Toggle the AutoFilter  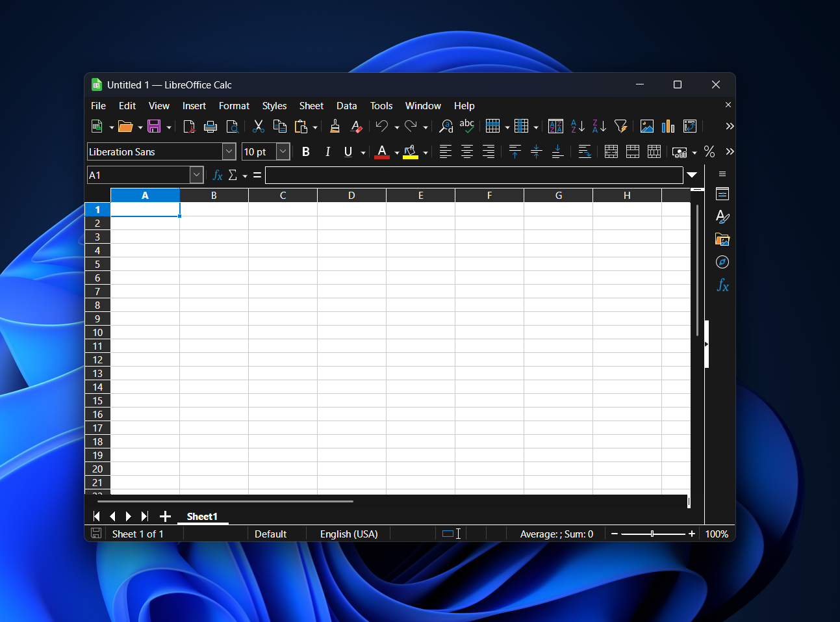[x=621, y=126]
